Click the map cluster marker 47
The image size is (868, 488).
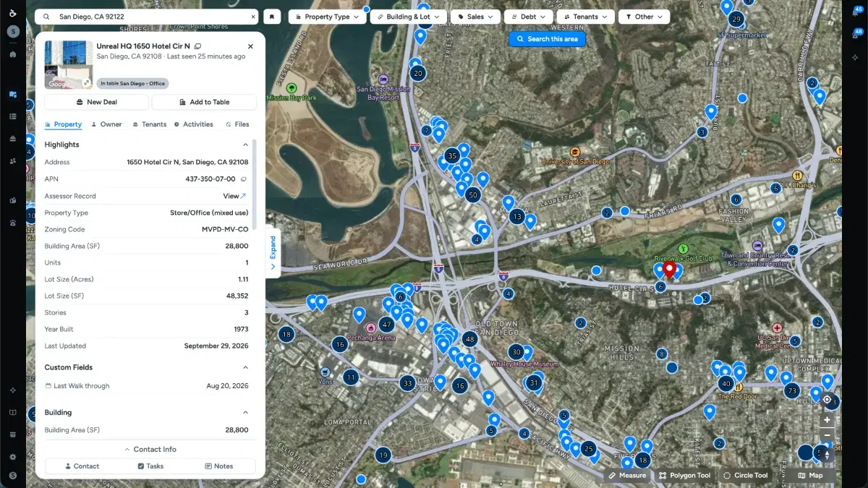pos(387,325)
